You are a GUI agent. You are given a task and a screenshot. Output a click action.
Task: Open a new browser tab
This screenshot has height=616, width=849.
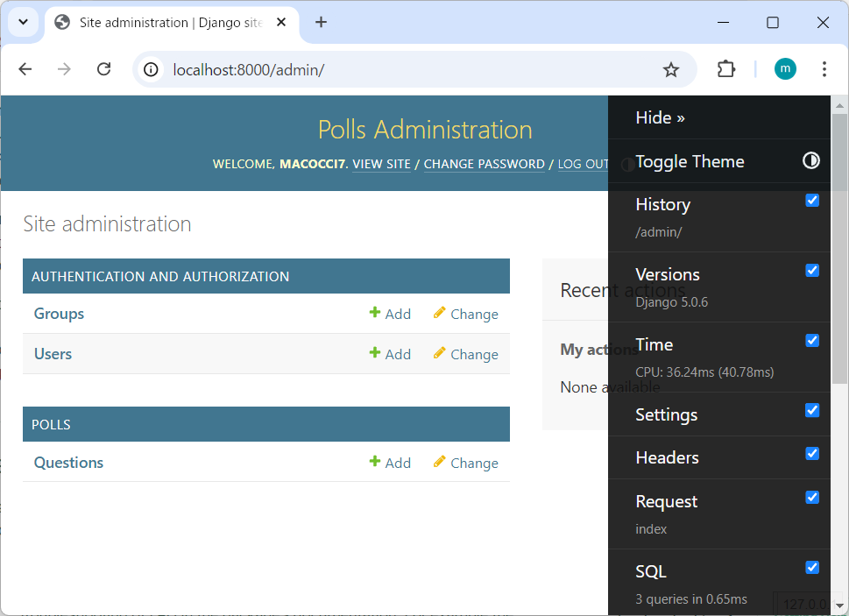[321, 23]
